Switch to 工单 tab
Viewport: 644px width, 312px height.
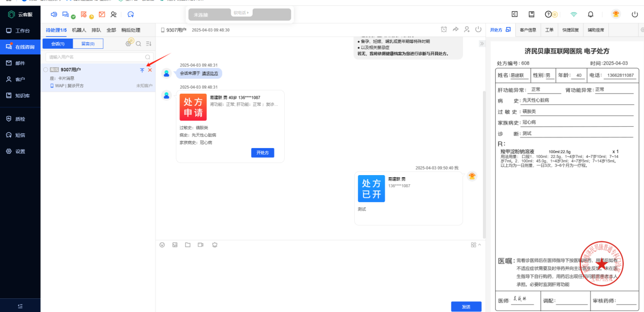point(549,30)
